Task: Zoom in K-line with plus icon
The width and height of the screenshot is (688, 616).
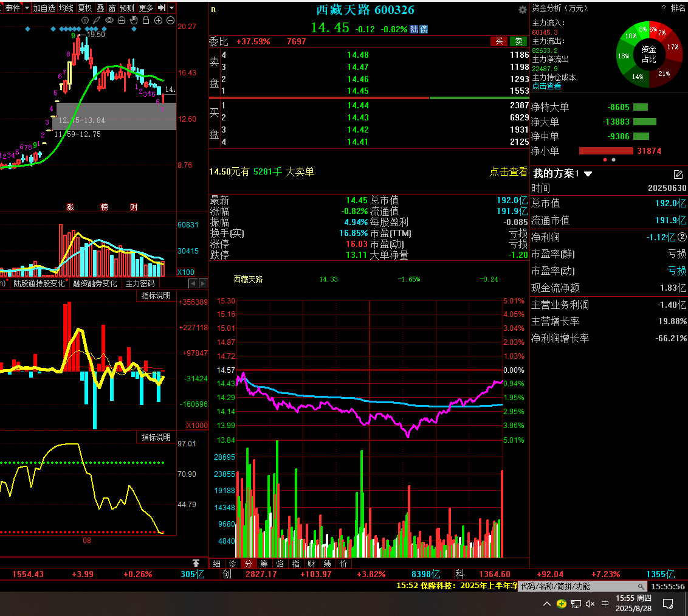Action: (159, 20)
